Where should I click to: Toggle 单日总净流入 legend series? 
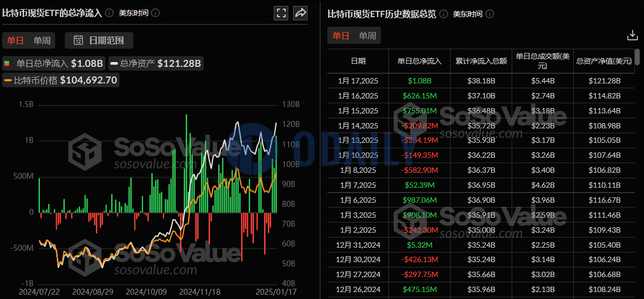[54, 63]
